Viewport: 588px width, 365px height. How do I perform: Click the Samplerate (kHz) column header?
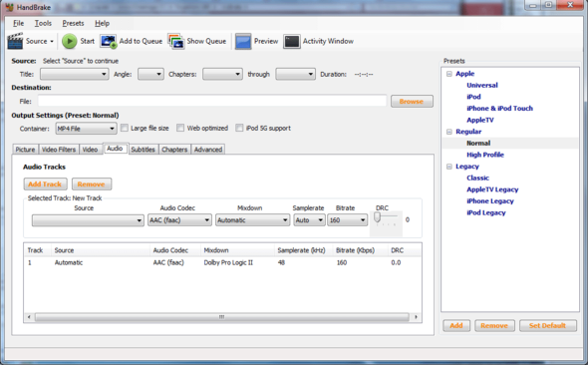[302, 250]
